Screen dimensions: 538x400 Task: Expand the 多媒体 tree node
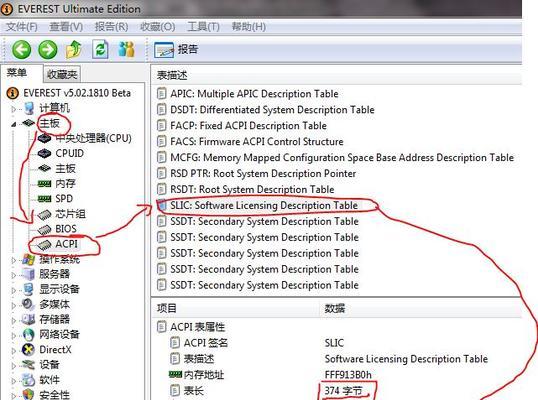click(13, 305)
